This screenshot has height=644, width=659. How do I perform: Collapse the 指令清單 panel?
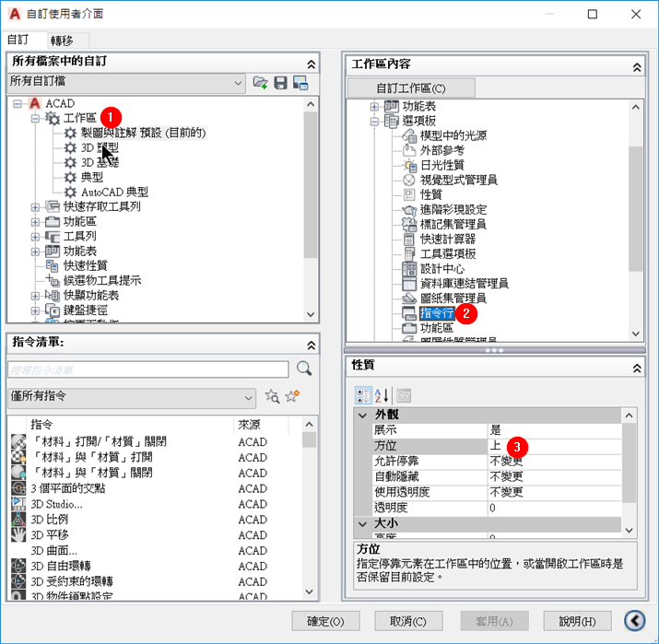pyautogui.click(x=311, y=345)
